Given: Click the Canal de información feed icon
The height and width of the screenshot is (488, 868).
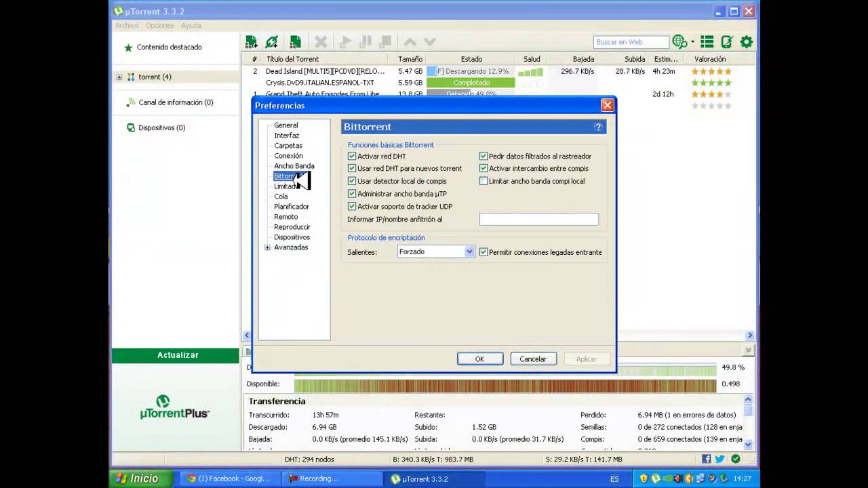Looking at the screenshot, I should tap(132, 102).
